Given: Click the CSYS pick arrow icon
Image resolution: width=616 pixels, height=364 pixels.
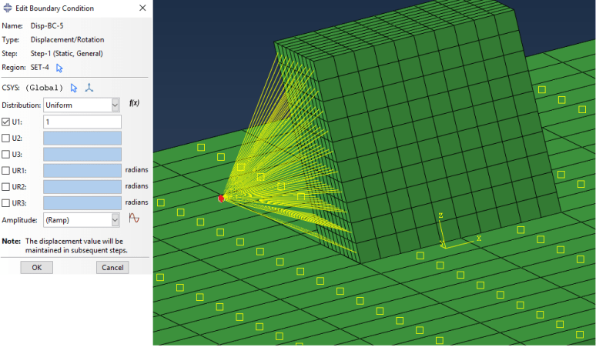Looking at the screenshot, I should (x=74, y=88).
